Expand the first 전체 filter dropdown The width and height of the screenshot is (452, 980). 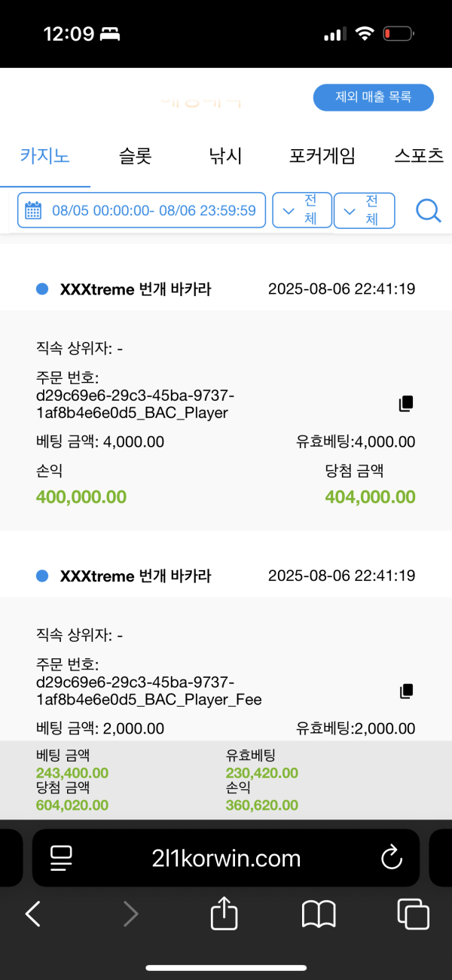302,210
